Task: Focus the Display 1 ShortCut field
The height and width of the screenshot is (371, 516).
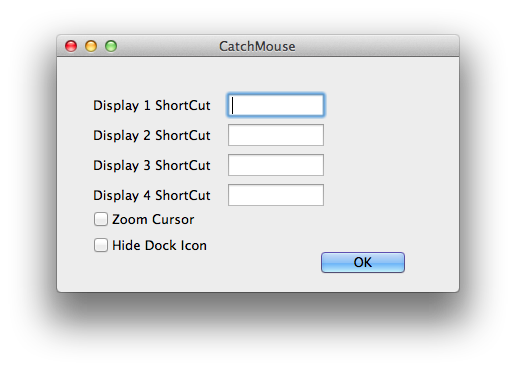Action: [276, 105]
